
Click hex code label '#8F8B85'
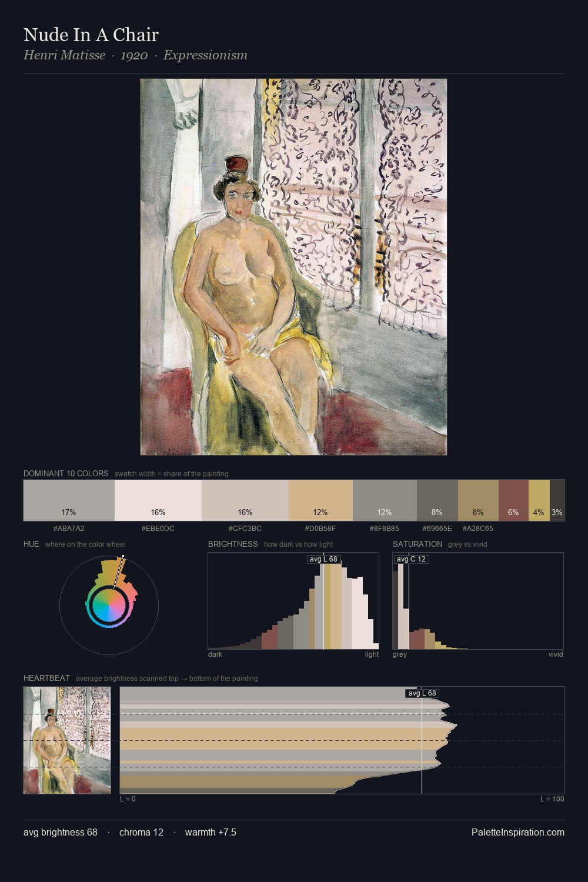pos(385,529)
